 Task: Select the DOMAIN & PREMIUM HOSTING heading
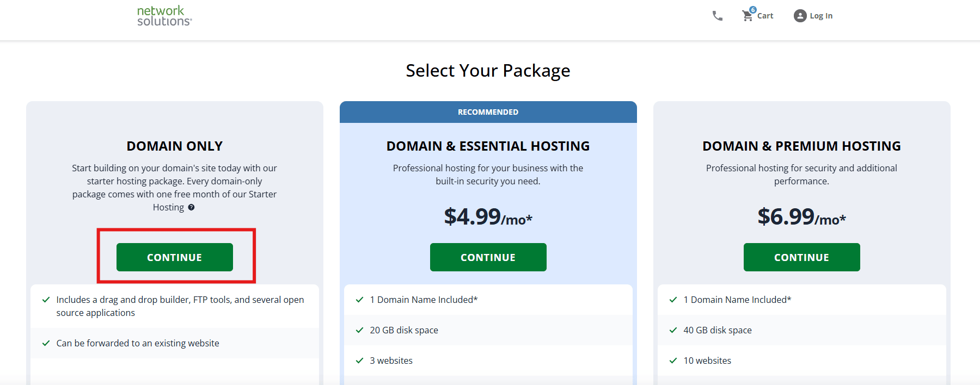801,146
